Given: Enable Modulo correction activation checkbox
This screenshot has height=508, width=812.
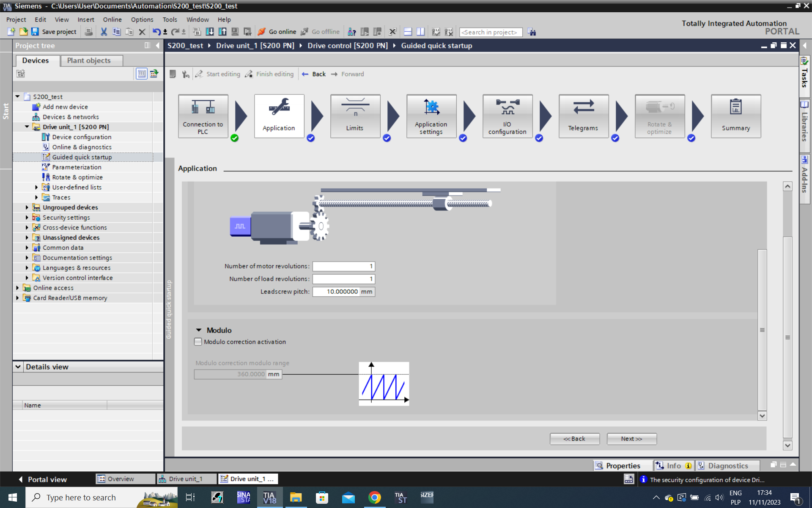Looking at the screenshot, I should [198, 342].
